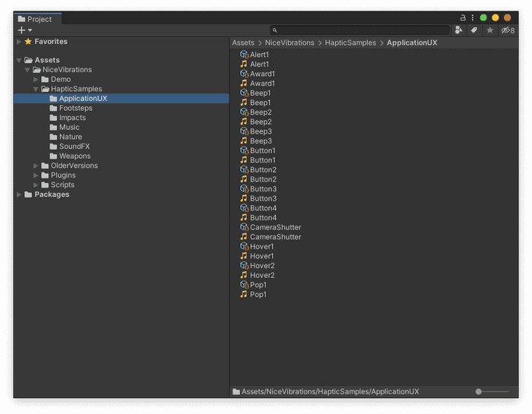This screenshot has width=532, height=414.
Task: Select the Button4 audio clip name
Action: [x=263, y=217]
